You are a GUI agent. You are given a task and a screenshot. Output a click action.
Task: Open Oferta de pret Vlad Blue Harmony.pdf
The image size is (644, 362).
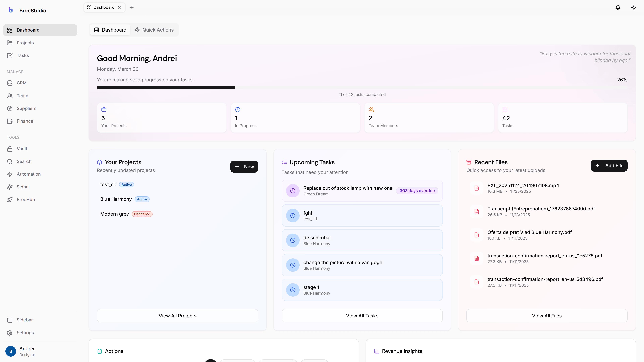[x=547, y=235]
